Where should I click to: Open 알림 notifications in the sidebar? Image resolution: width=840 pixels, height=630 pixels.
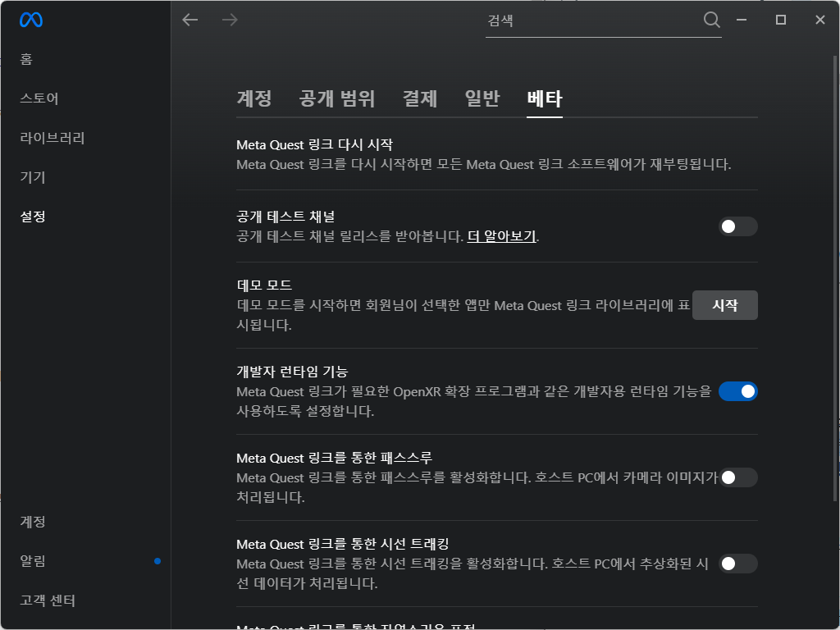click(33, 561)
